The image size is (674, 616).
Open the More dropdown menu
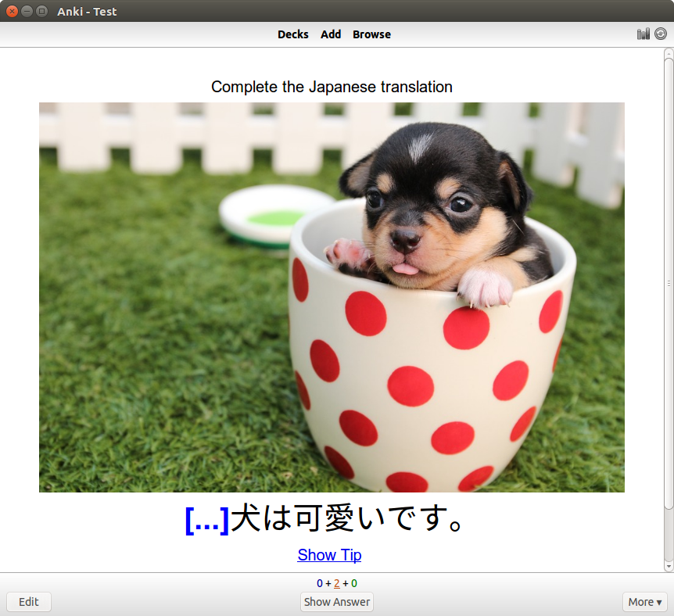645,602
